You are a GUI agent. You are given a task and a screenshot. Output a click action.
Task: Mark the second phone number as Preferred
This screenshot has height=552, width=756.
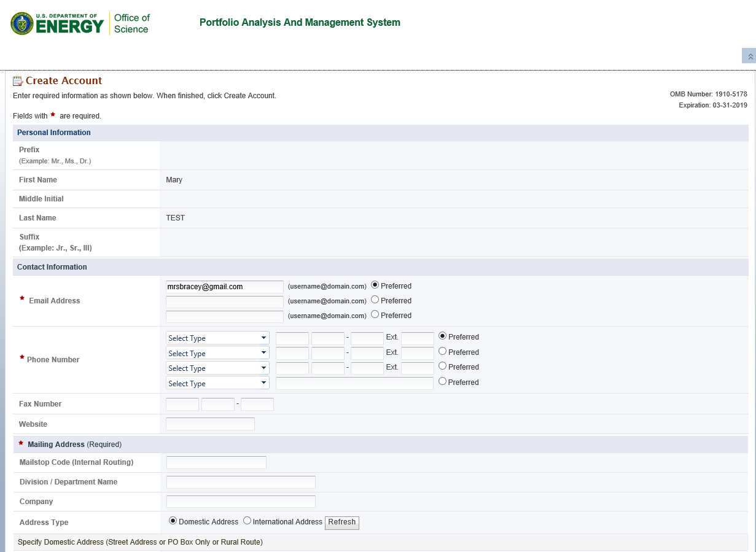click(442, 352)
